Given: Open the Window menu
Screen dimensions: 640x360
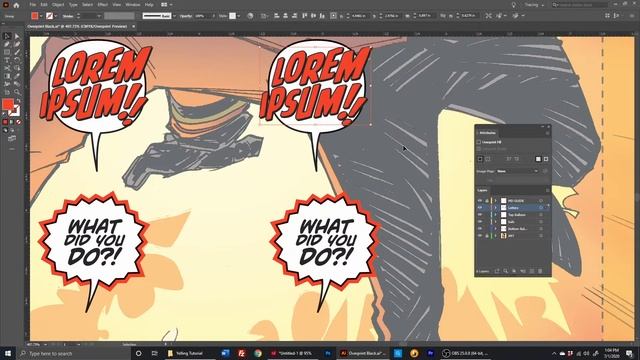Looking at the screenshot, I should (x=132, y=5).
